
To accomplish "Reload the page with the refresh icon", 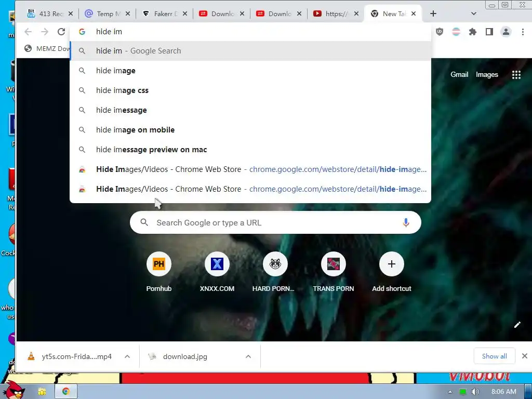I will tap(61, 32).
